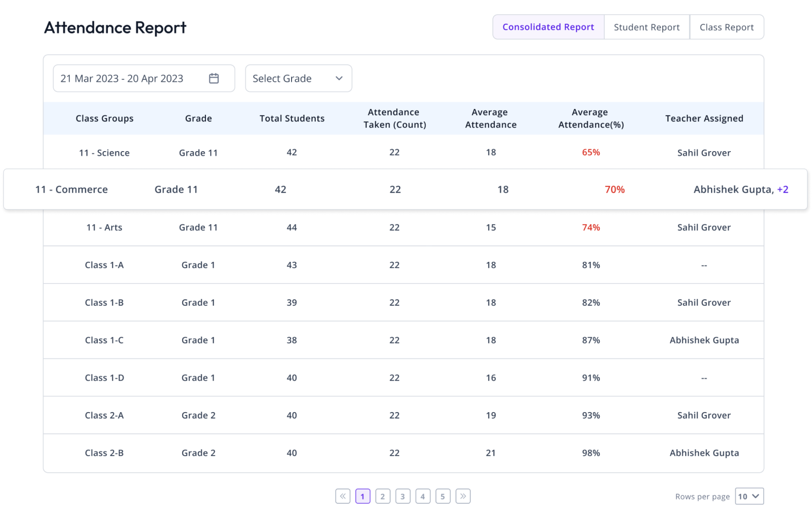Click the +2 teachers link in Commerce row
Screen dimensions: 812x519
[x=783, y=189]
